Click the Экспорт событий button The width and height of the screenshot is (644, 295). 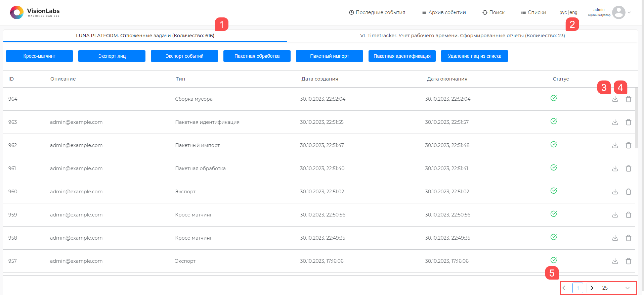(x=184, y=56)
